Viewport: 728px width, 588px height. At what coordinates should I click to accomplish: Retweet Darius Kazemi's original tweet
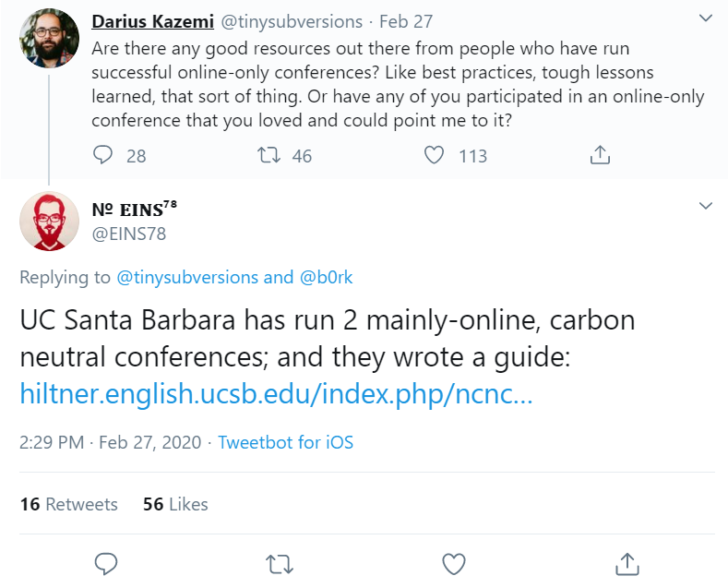tap(269, 155)
